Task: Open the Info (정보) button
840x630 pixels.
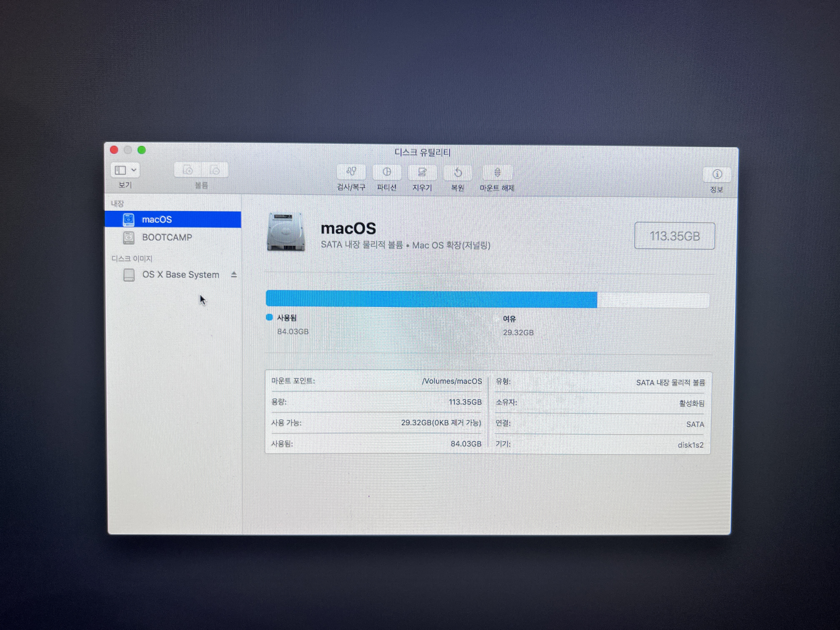Action: tap(717, 175)
